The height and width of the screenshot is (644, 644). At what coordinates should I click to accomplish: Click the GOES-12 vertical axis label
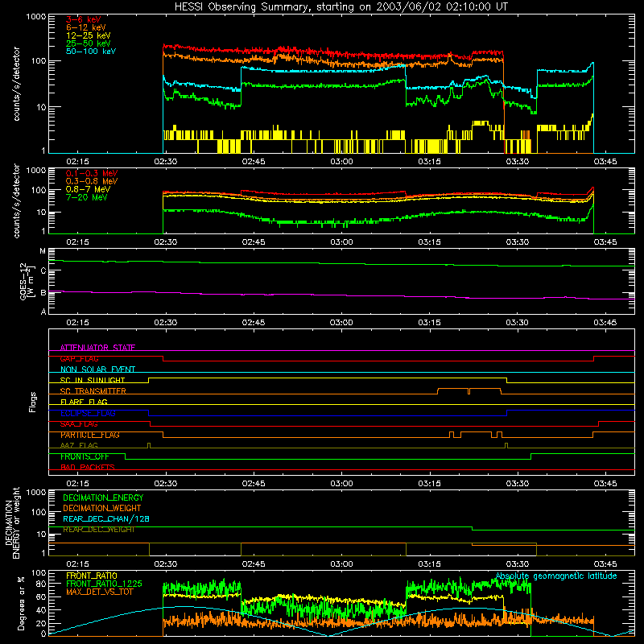26,281
